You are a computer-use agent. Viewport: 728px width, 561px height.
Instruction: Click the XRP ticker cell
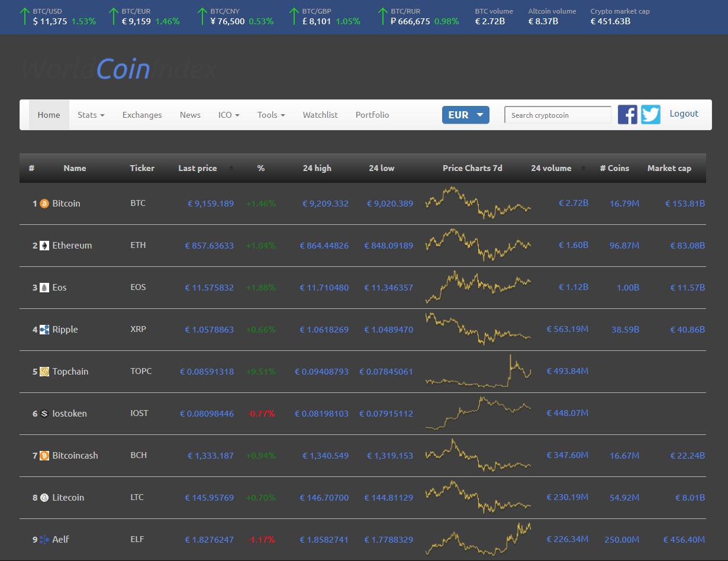coord(138,330)
